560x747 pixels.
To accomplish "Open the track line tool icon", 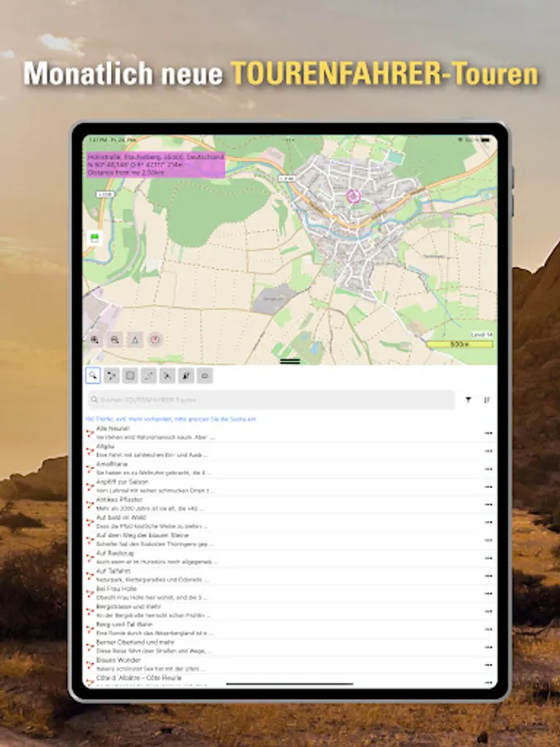I will (149, 376).
